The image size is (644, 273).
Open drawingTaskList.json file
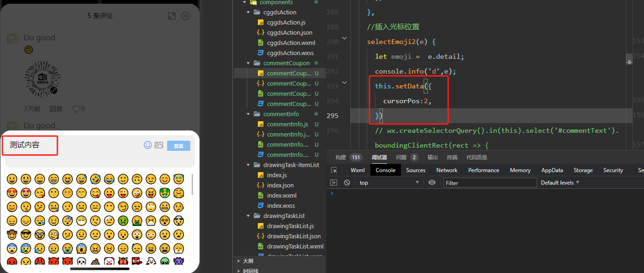point(294,236)
